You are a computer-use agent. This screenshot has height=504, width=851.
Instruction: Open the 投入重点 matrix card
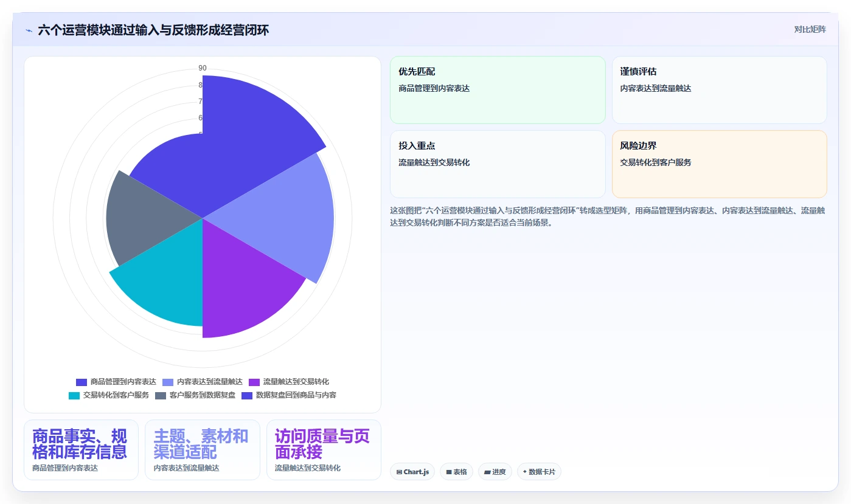coord(498,164)
